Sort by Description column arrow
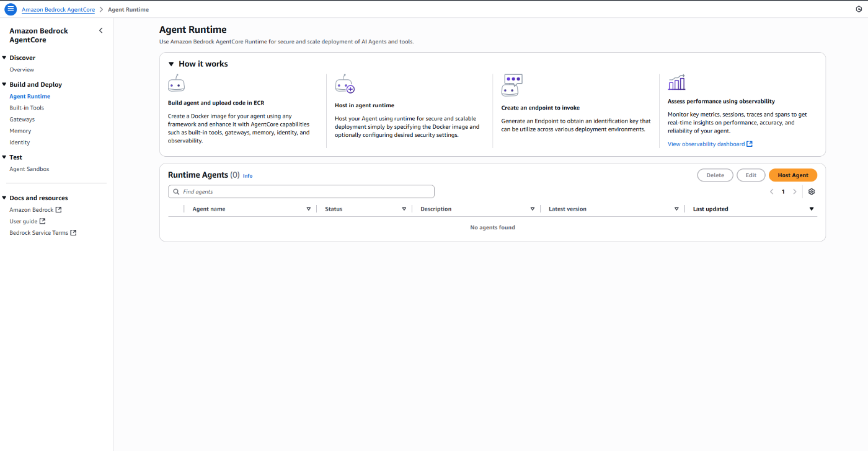This screenshot has height=451, width=868. click(x=533, y=209)
